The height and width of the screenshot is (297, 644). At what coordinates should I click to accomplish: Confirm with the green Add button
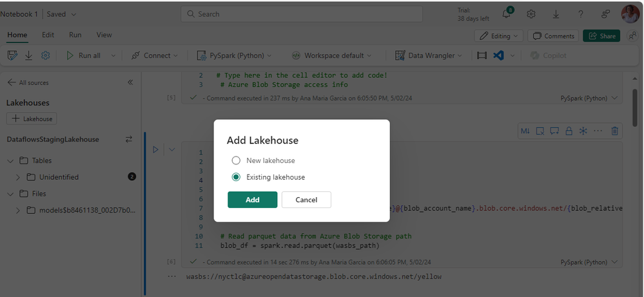coord(253,200)
